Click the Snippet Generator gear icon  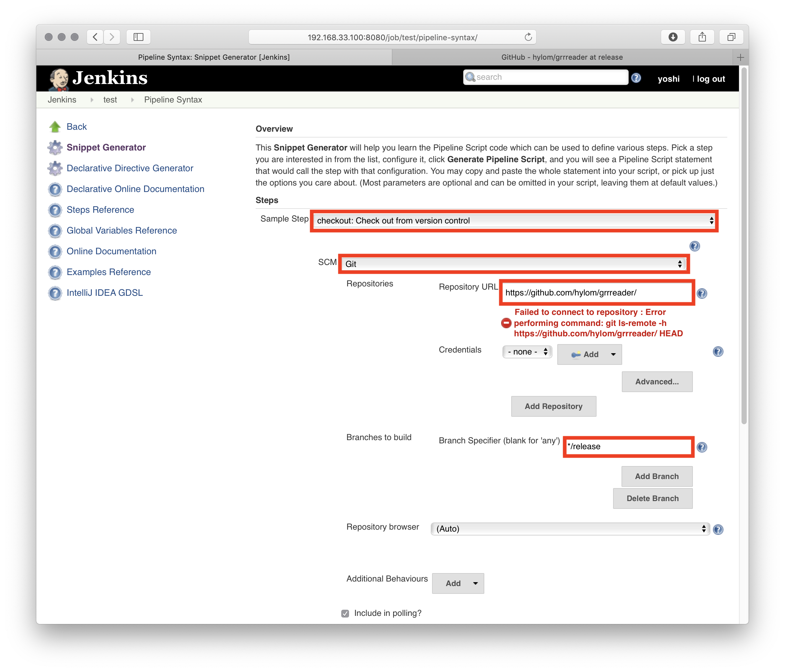point(55,148)
